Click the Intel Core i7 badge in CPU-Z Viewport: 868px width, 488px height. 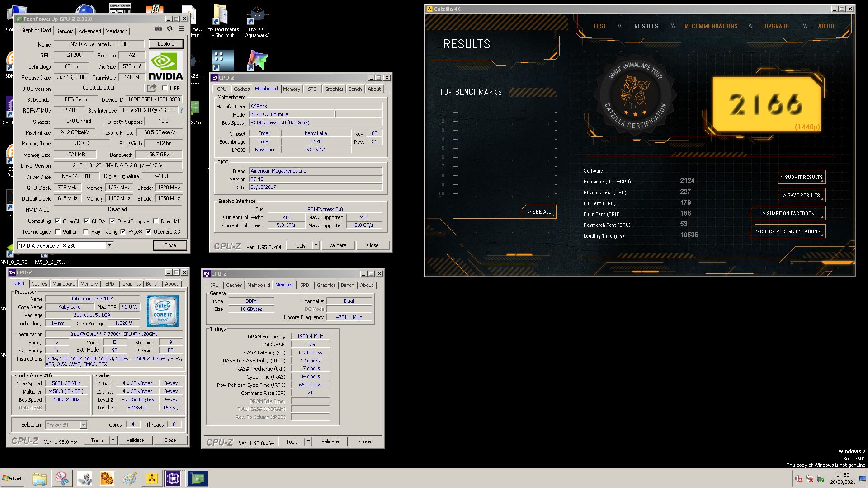coord(163,311)
